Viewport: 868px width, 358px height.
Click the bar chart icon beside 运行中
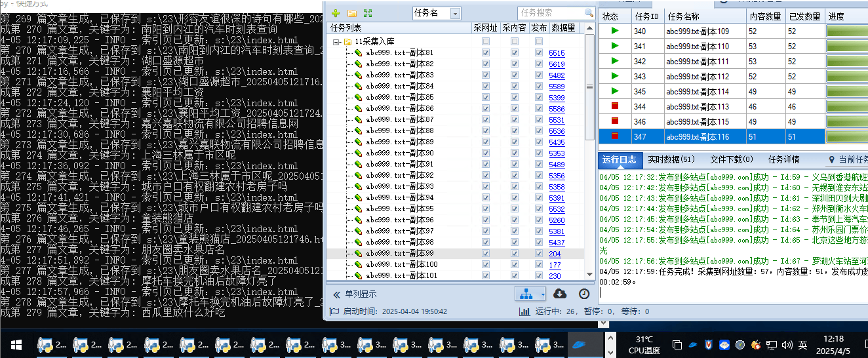click(524, 311)
